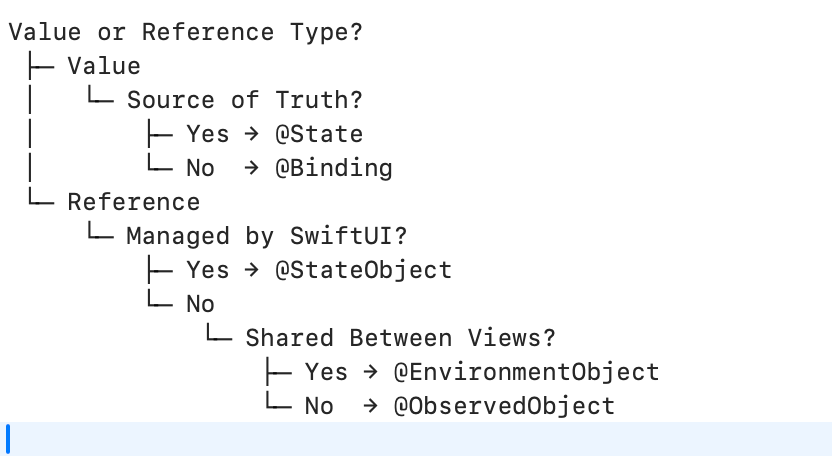Click the arrow before '@Binding'
832x460 pixels.
(x=252, y=168)
